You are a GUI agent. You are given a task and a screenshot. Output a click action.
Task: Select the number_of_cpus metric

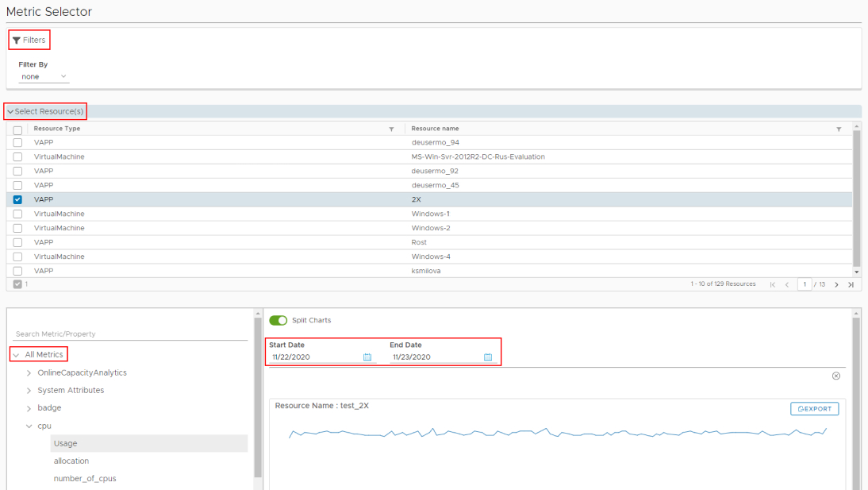(85, 478)
